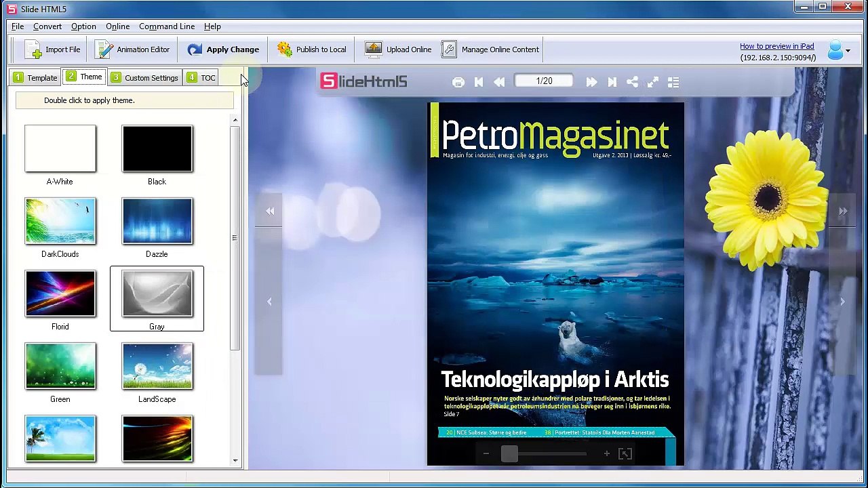868x488 pixels.
Task: Jump to last page in viewer
Action: [x=612, y=82]
